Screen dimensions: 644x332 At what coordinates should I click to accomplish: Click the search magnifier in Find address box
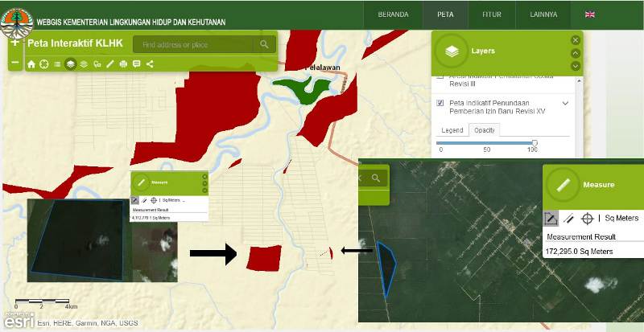pos(264,44)
